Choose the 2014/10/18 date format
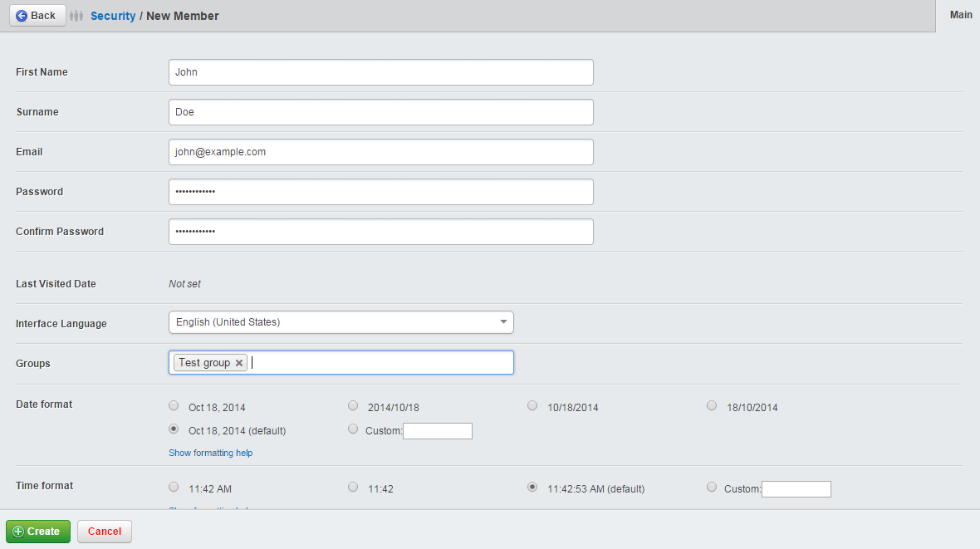Viewport: 980px width, 549px height. (x=353, y=405)
